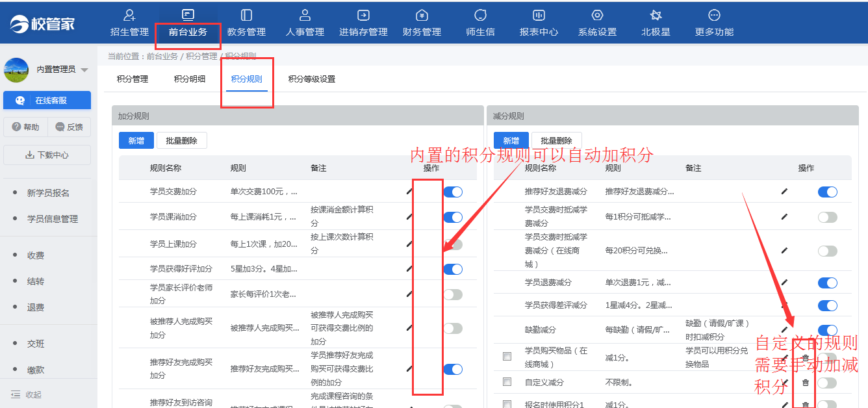
Task: Open the 人事管理 module icon
Action: pyautogui.click(x=305, y=15)
